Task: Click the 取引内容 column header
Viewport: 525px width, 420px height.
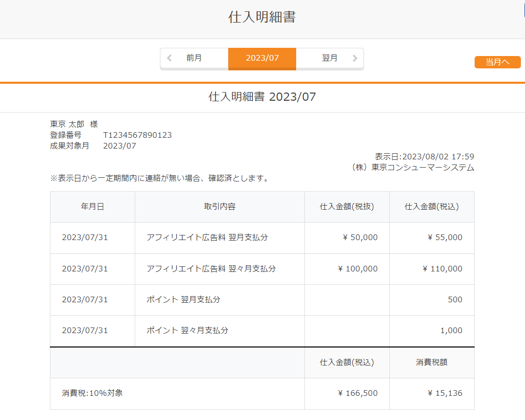Action: (x=220, y=207)
